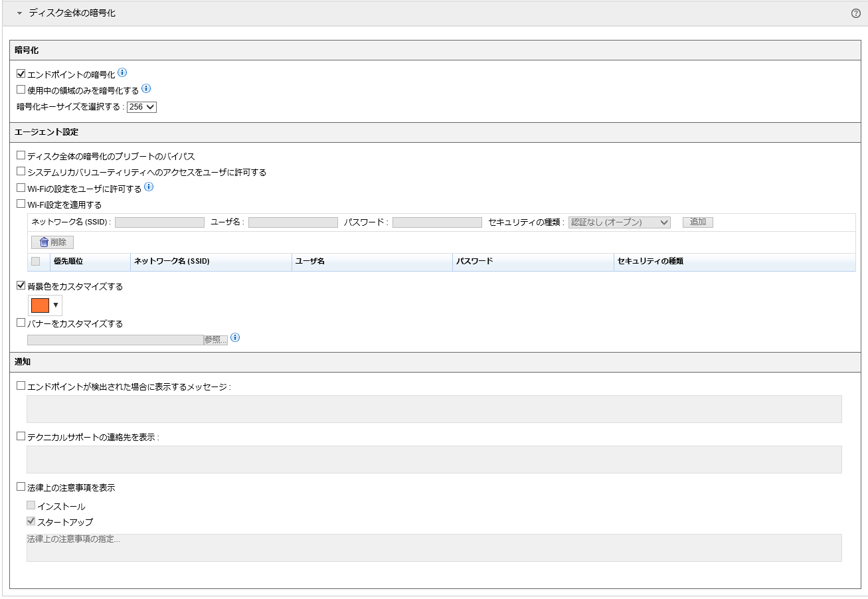Collapse the ディスク全体の暗号化 section
This screenshot has height=599, width=868.
pyautogui.click(x=20, y=13)
